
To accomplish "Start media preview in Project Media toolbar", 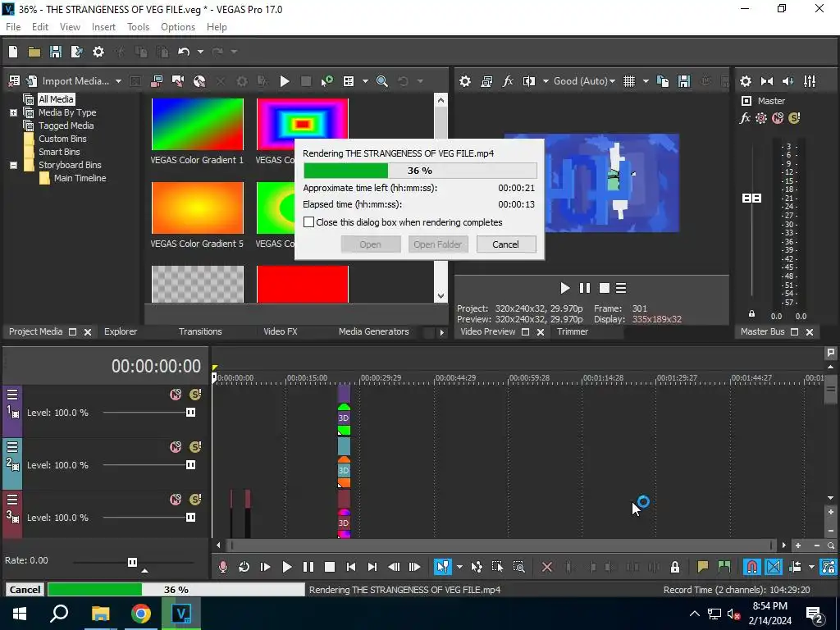I will click(285, 81).
